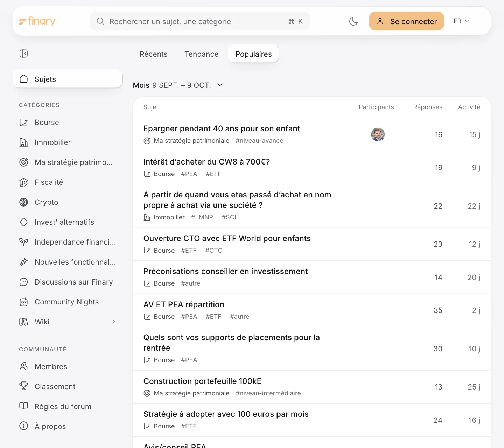This screenshot has width=504, height=448.
Task: Click the Immobilier building icon
Action: tap(23, 142)
